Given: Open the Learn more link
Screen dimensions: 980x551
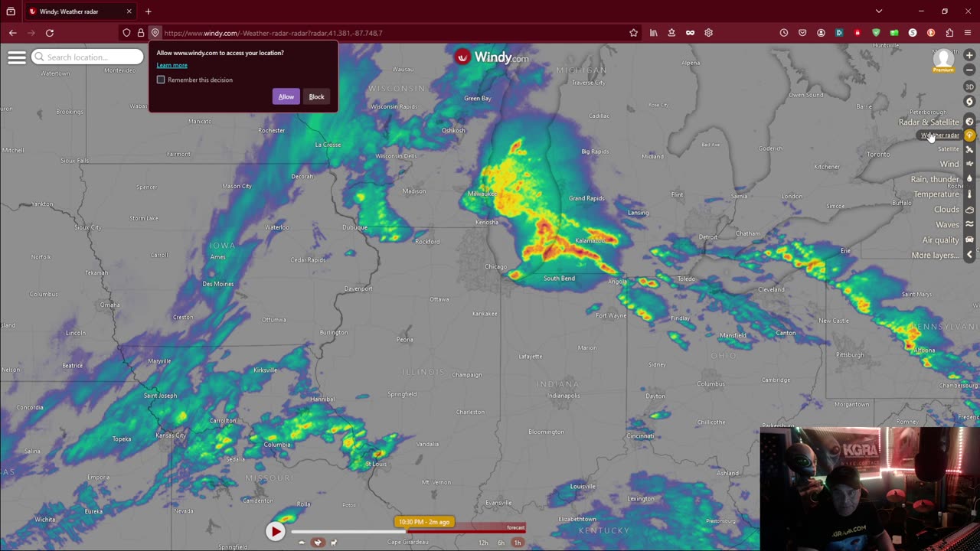Looking at the screenshot, I should (x=171, y=65).
